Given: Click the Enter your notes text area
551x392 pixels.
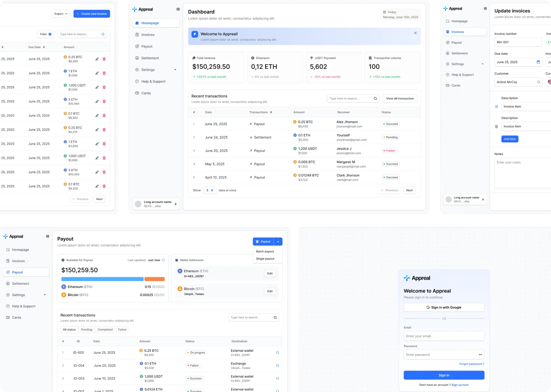Looking at the screenshot, I should 523,173.
